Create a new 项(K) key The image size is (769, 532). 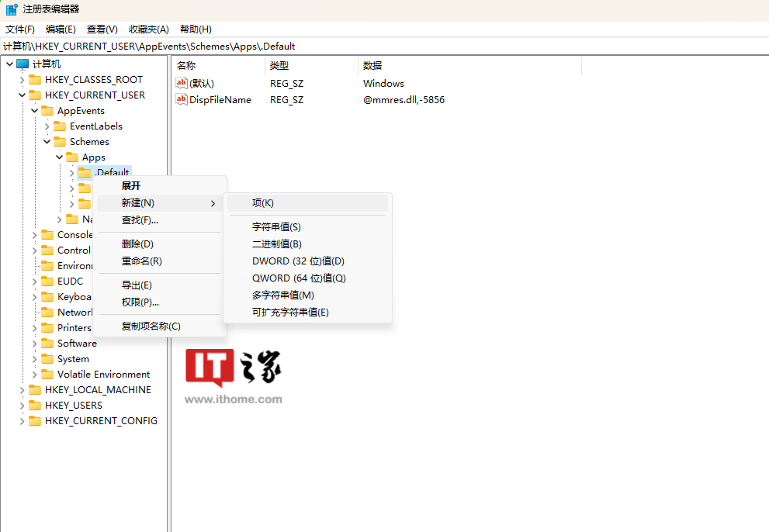pos(307,203)
